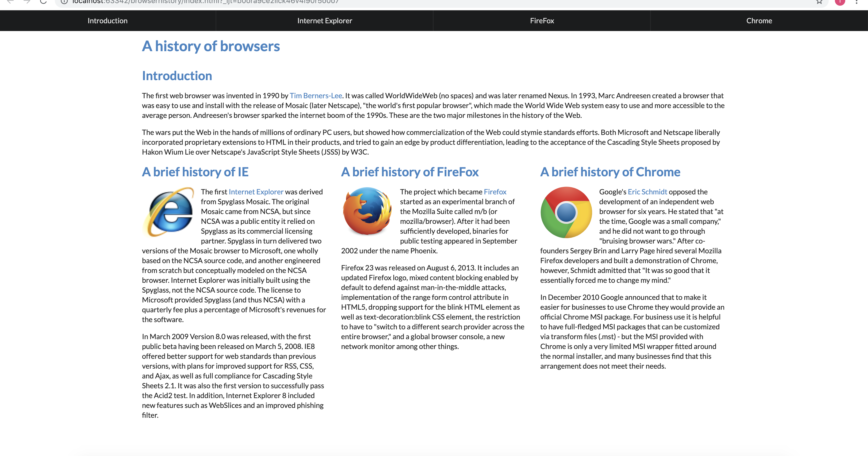Select the FireFox navigation menu item
This screenshot has height=456, width=868.
(x=542, y=21)
